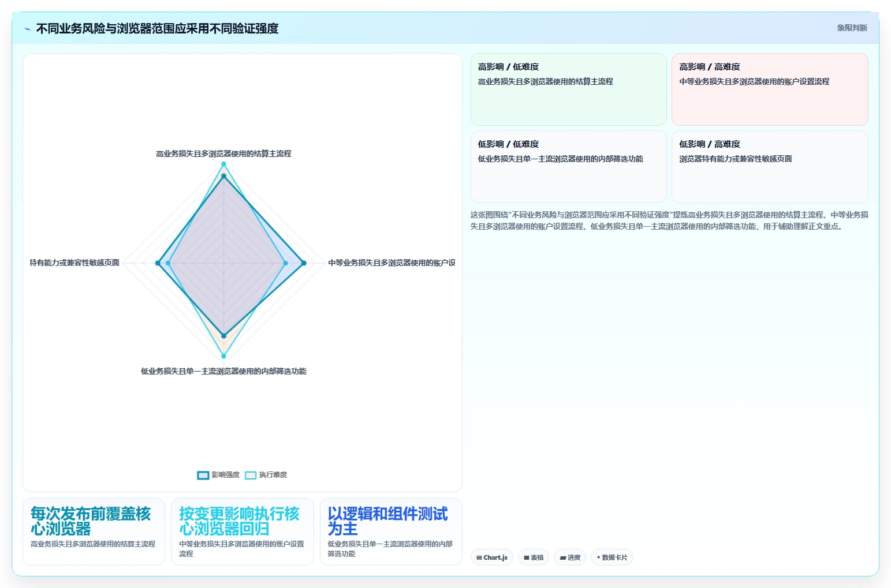The width and height of the screenshot is (891, 588).
Task: Click the summary paragraph starting 这张图围绕
Action: (669, 220)
